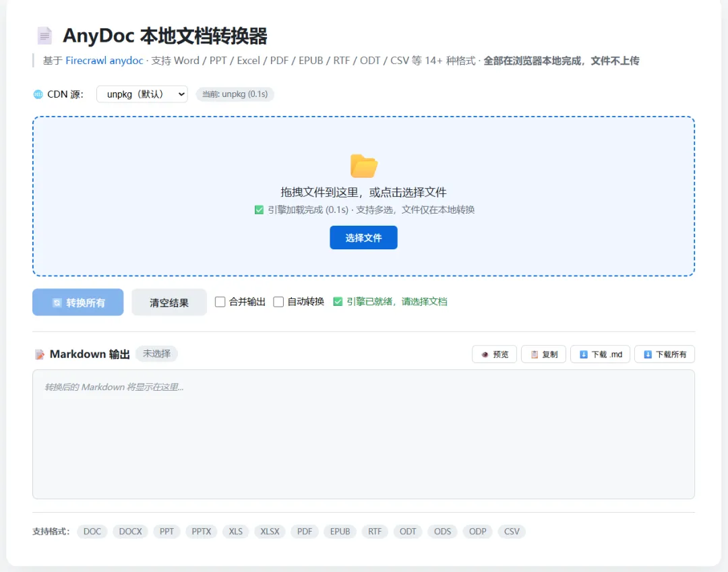Click the CSV format tag
The height and width of the screenshot is (572, 728).
click(x=512, y=532)
